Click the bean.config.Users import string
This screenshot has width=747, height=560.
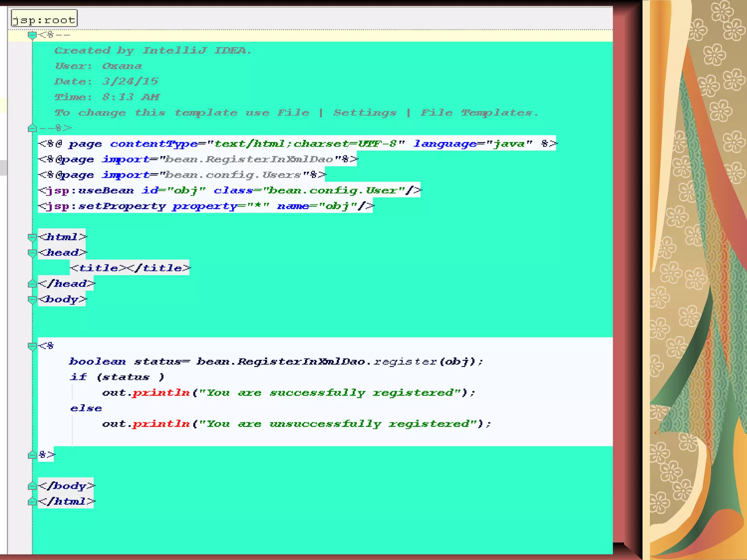click(233, 175)
